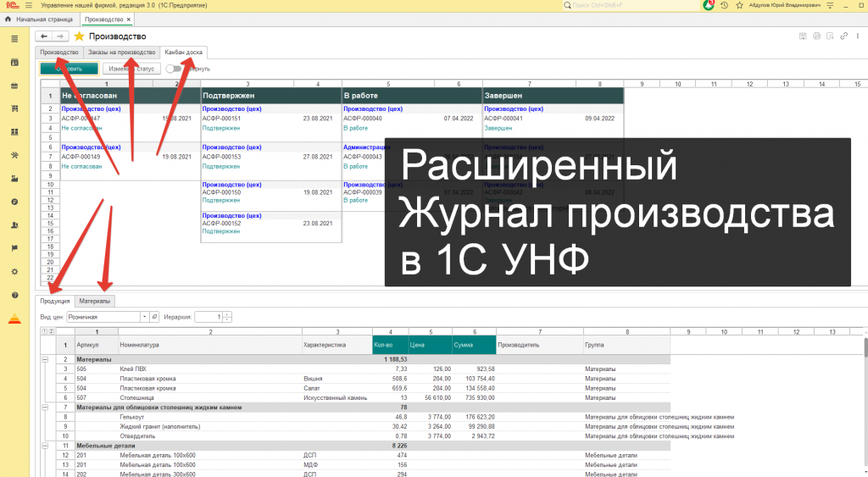The height and width of the screenshot is (477, 868).
Task: Click into the Вид цен Розничная field
Action: (103, 317)
